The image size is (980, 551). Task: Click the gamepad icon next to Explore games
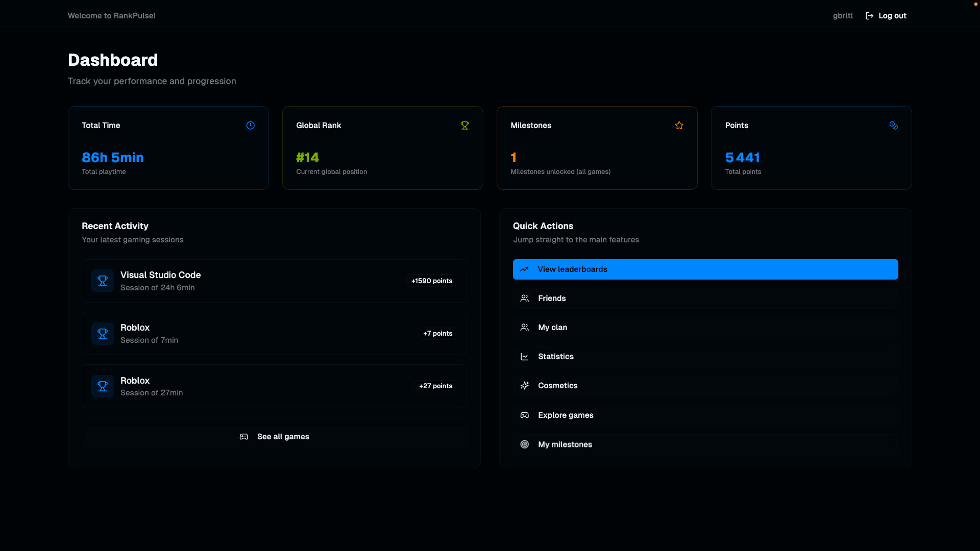click(525, 415)
